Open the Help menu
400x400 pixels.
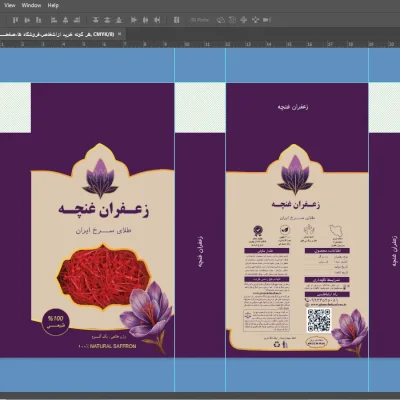point(53,5)
